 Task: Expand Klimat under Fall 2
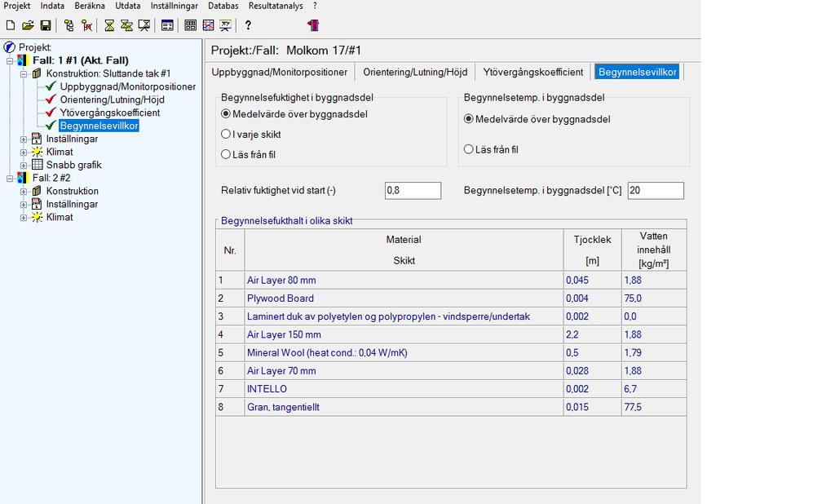point(24,218)
